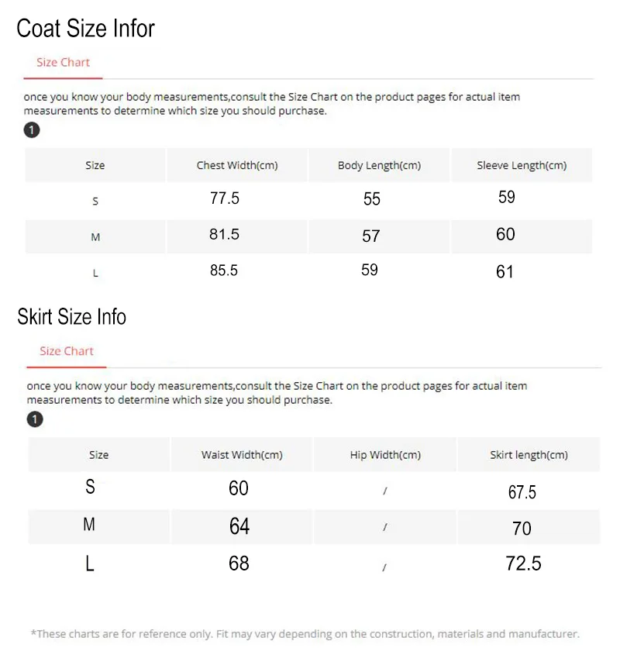
Task: Click the reference-only disclaimer text
Action: tap(305, 634)
